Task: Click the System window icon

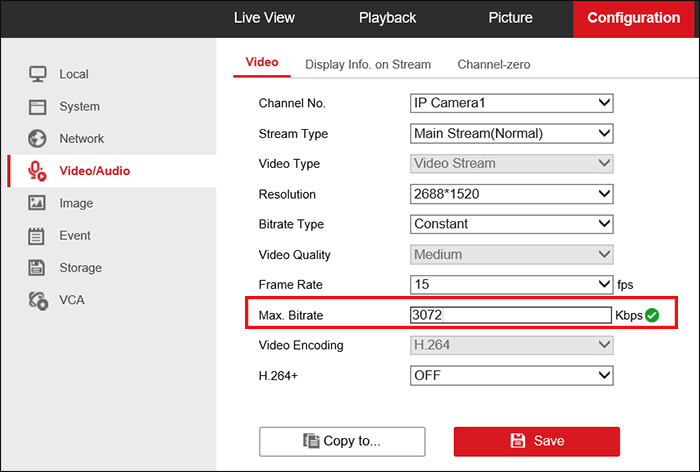Action: coord(38,107)
